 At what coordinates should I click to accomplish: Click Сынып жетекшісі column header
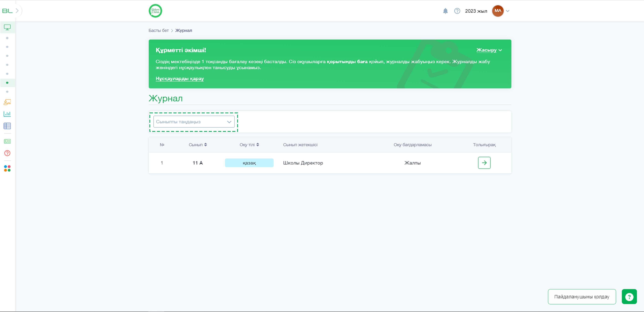point(300,145)
